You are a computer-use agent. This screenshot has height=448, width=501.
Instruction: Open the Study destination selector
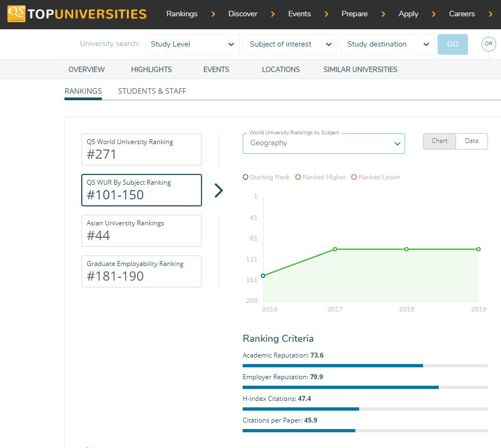pyautogui.click(x=387, y=44)
